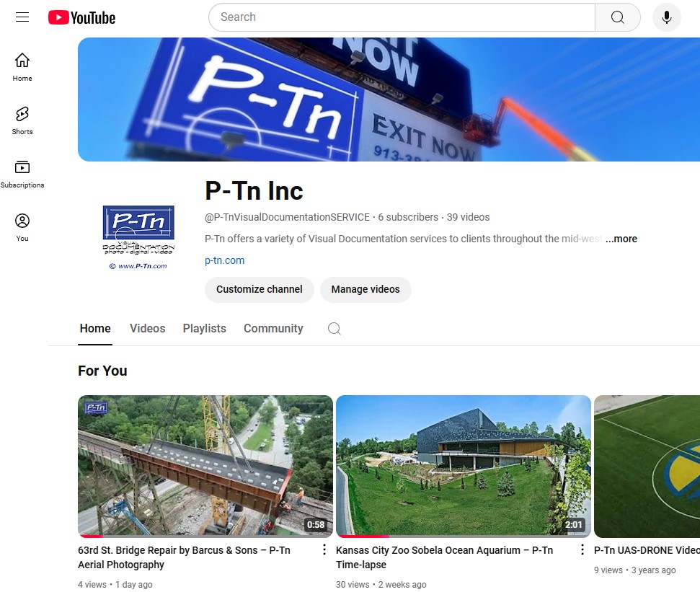Click the Search input field

pos(402,17)
